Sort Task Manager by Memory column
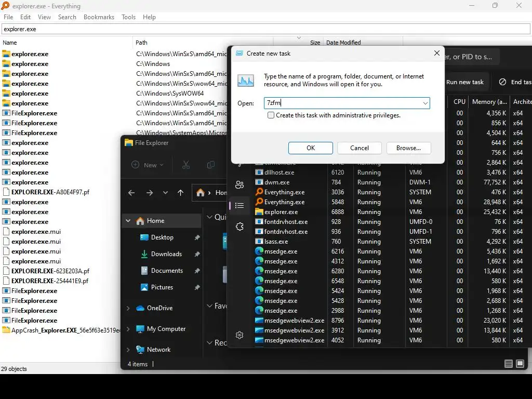532x399 pixels. [x=489, y=101]
